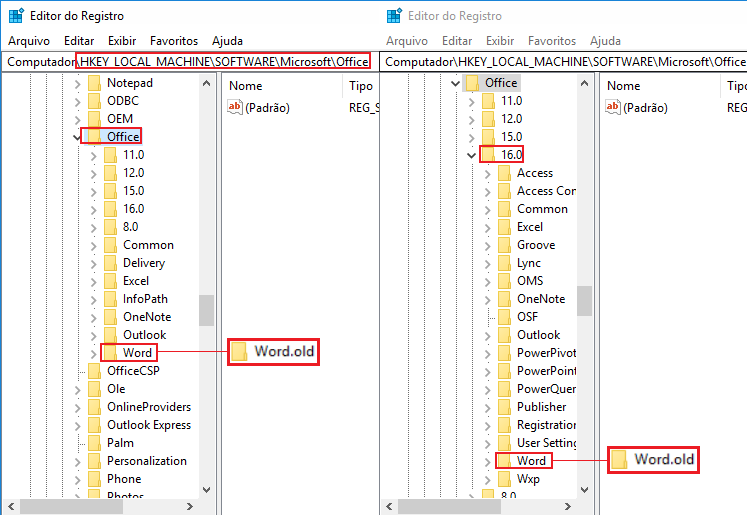747x515 pixels.
Task: Expand the Ole key chevron
Action: tap(77, 390)
